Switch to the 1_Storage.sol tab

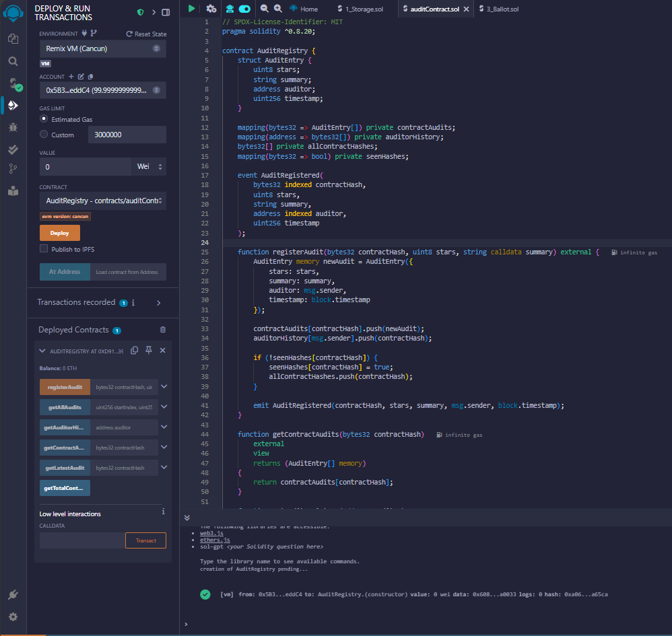pyautogui.click(x=364, y=9)
